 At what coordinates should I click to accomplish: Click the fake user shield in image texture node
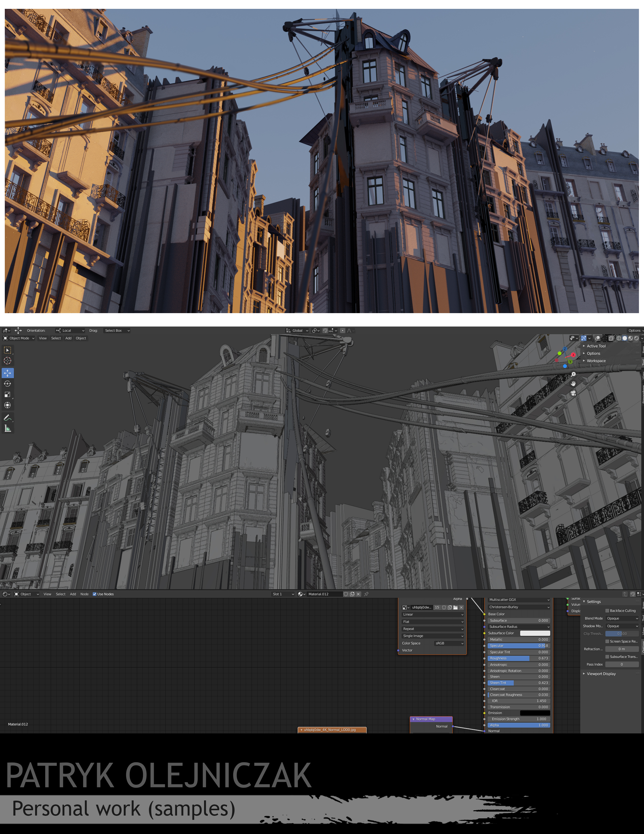pyautogui.click(x=444, y=608)
